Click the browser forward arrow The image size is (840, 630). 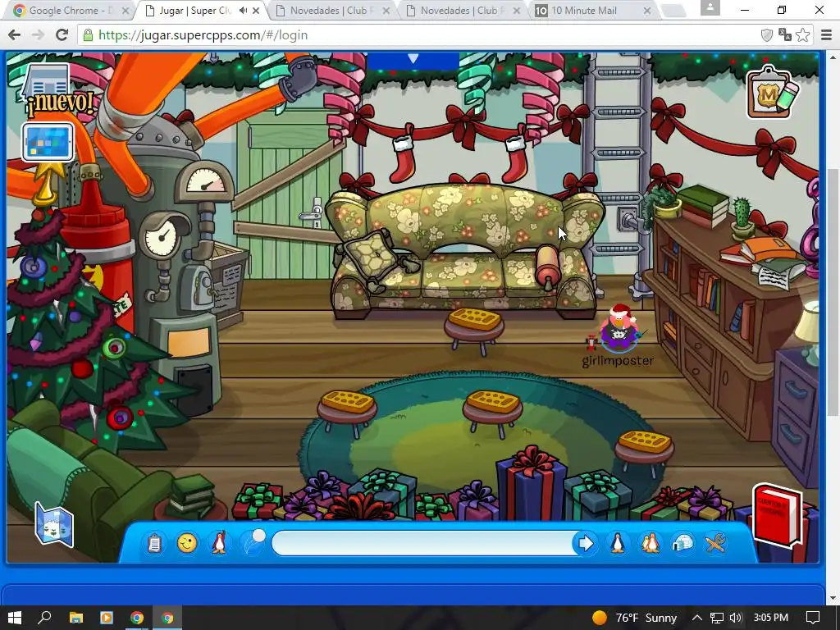(38, 34)
